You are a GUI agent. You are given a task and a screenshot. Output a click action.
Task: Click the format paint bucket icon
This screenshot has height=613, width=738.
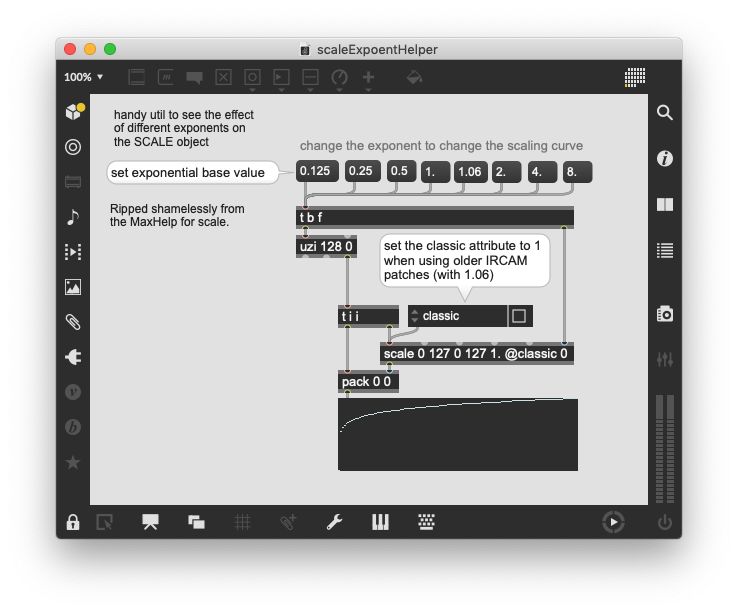point(415,77)
